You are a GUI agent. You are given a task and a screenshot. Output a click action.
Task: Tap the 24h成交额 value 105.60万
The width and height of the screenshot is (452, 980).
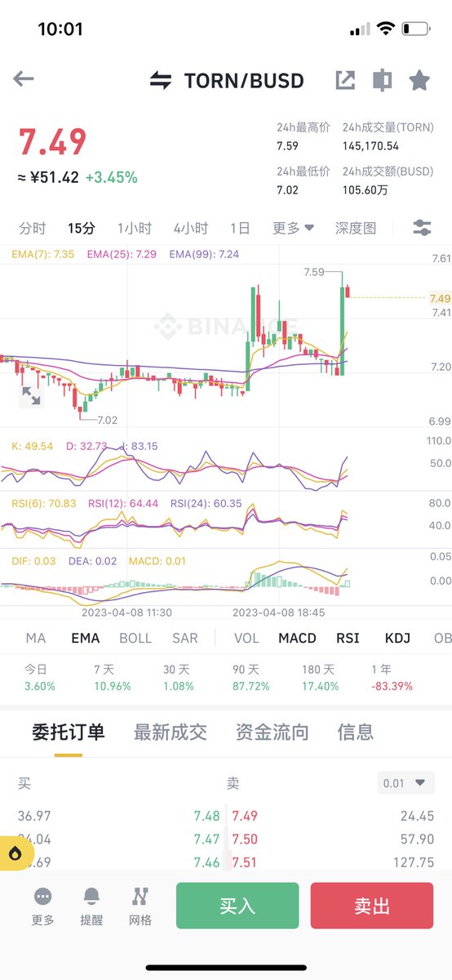tap(365, 190)
